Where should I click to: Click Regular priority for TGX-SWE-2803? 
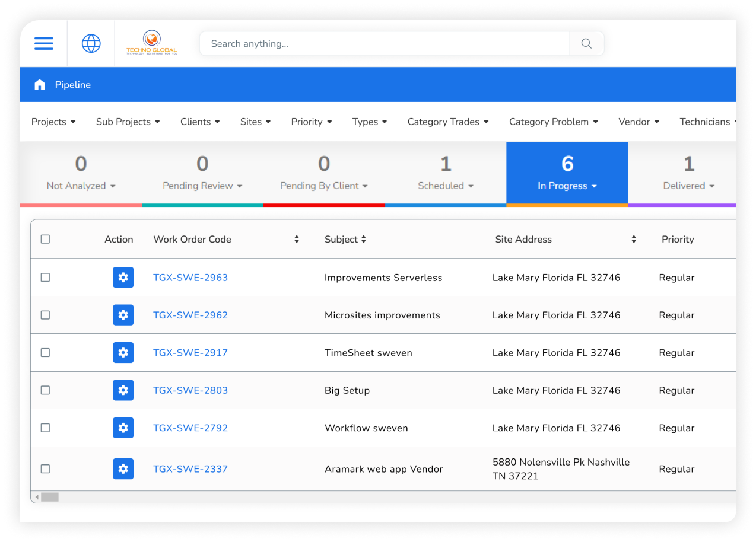point(676,390)
